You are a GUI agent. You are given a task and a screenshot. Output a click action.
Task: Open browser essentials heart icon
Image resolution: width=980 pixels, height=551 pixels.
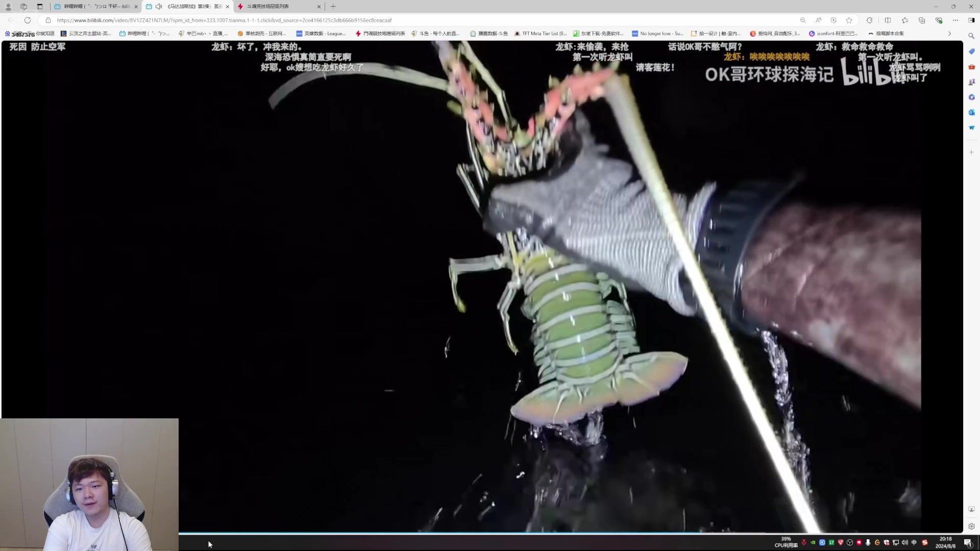939,20
